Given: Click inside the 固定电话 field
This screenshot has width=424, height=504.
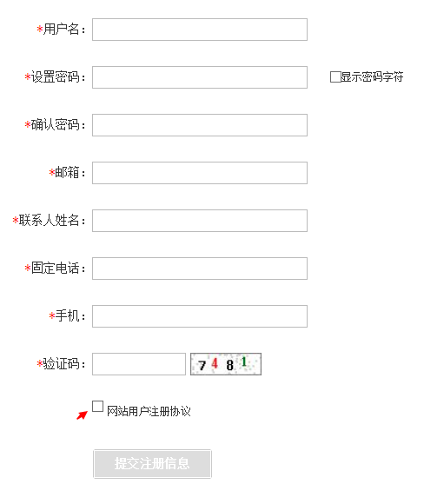Looking at the screenshot, I should pos(200,269).
